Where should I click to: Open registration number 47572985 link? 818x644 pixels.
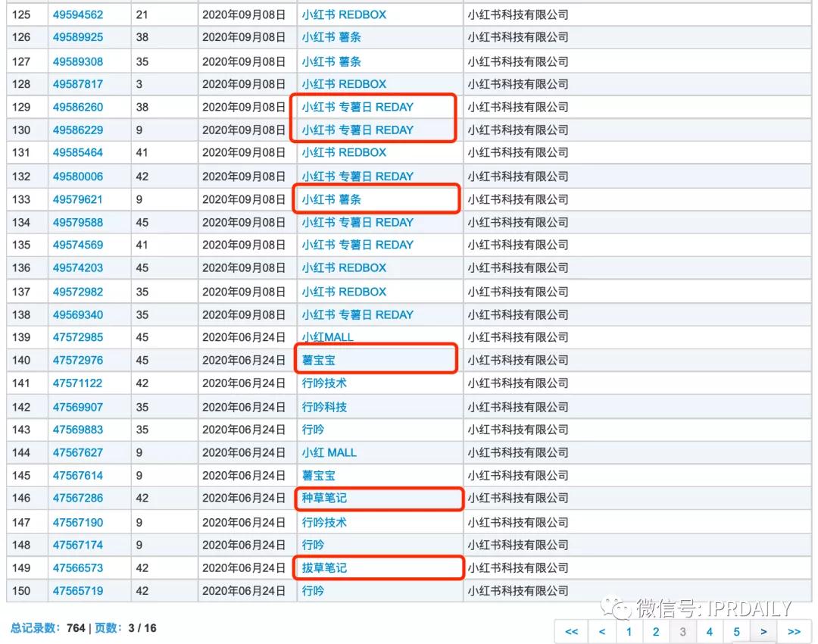[78, 337]
